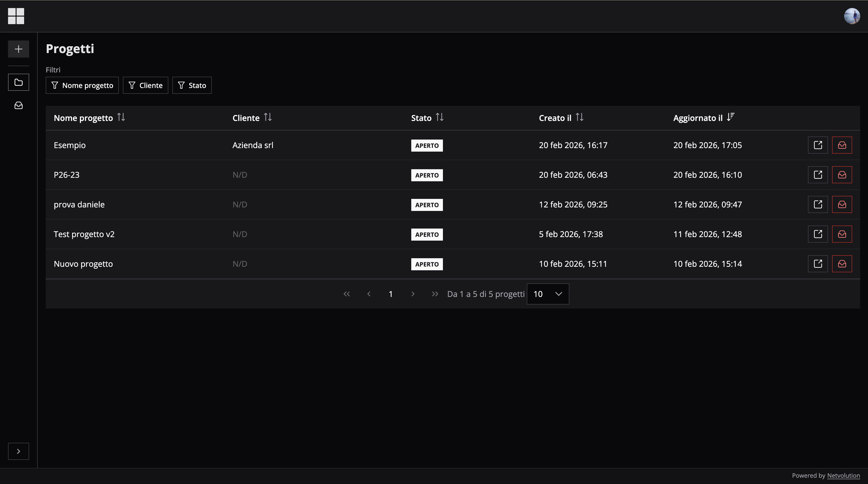Open the Cliente filter

(145, 85)
